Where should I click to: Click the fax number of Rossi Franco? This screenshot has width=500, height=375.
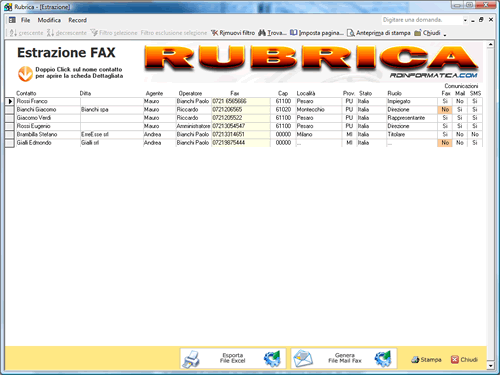click(x=241, y=101)
